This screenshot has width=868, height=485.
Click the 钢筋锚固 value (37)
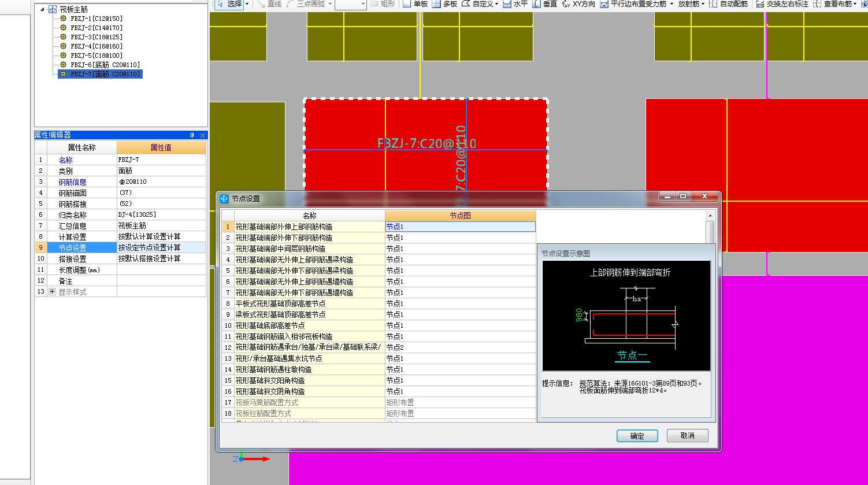[x=161, y=193]
